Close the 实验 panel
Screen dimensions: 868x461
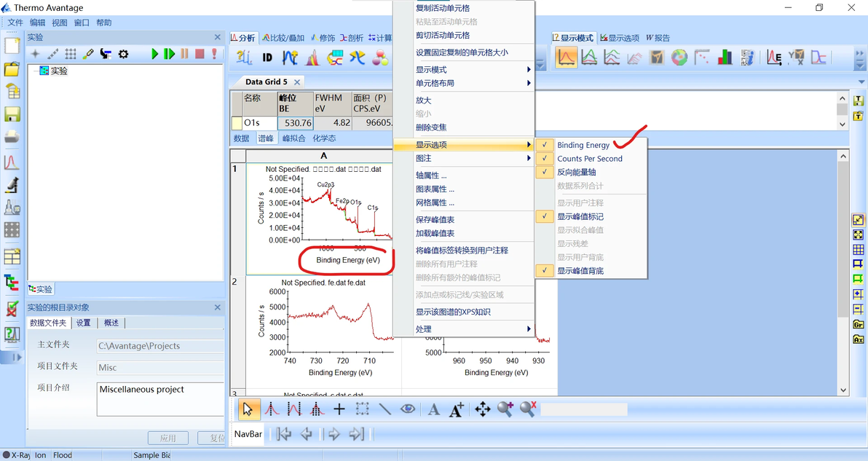(218, 37)
